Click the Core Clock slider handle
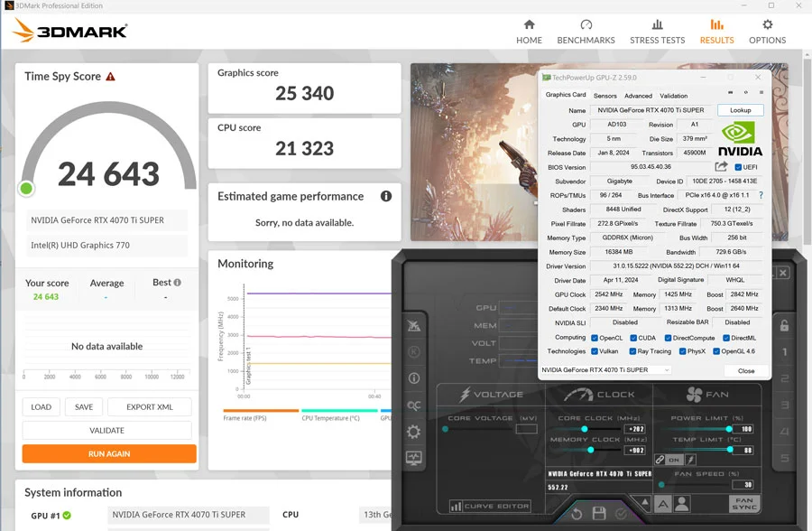812x531 pixels. 584,429
